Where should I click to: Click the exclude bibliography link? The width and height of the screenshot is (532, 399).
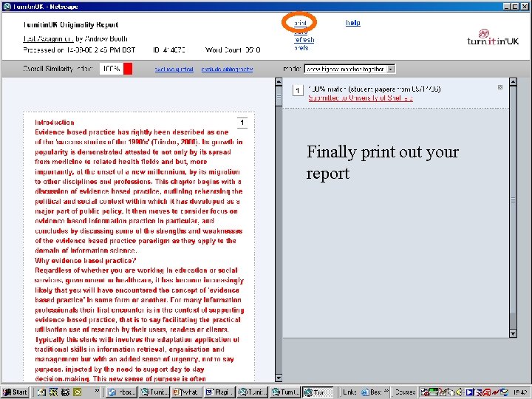(x=227, y=69)
